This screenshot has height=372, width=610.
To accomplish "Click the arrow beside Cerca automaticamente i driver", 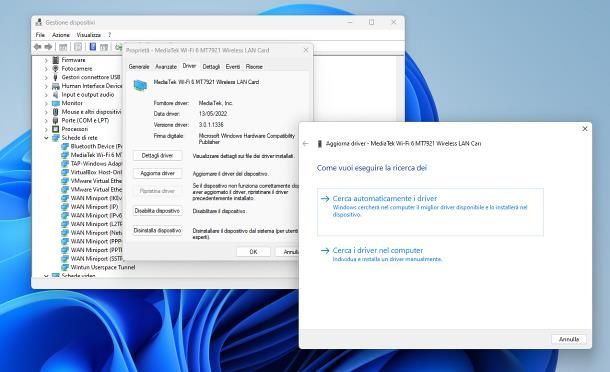I will pos(325,198).
